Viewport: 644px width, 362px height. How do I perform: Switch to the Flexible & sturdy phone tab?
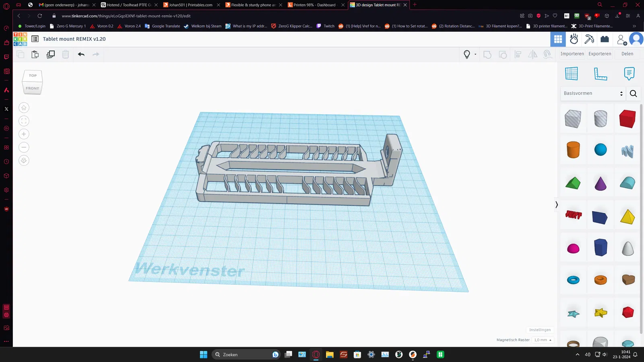[x=254, y=5]
